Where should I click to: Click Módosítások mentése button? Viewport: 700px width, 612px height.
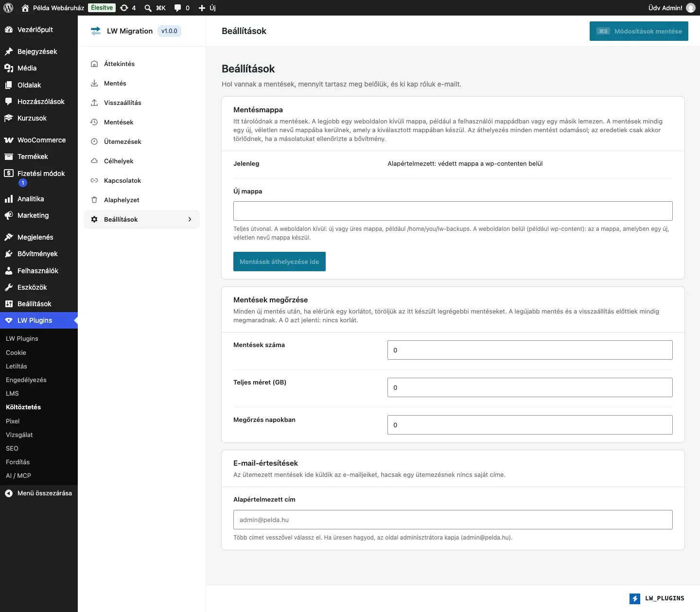(x=639, y=31)
